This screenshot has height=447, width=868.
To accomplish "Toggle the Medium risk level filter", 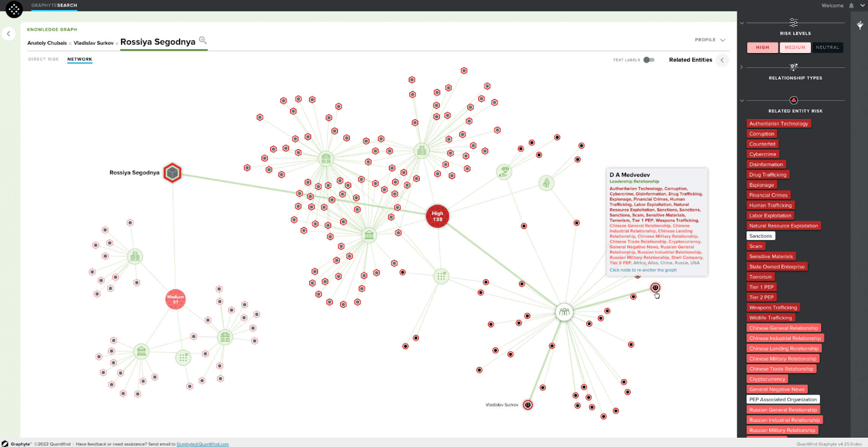I will point(795,48).
